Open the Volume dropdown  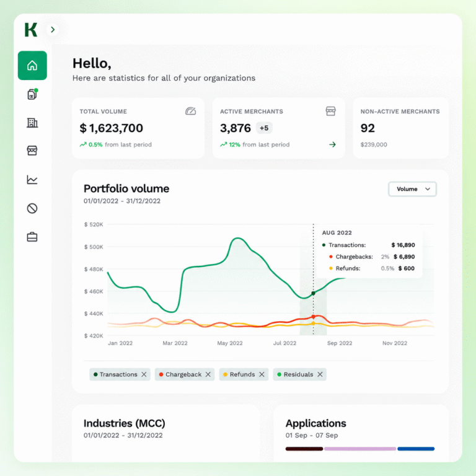coord(412,189)
